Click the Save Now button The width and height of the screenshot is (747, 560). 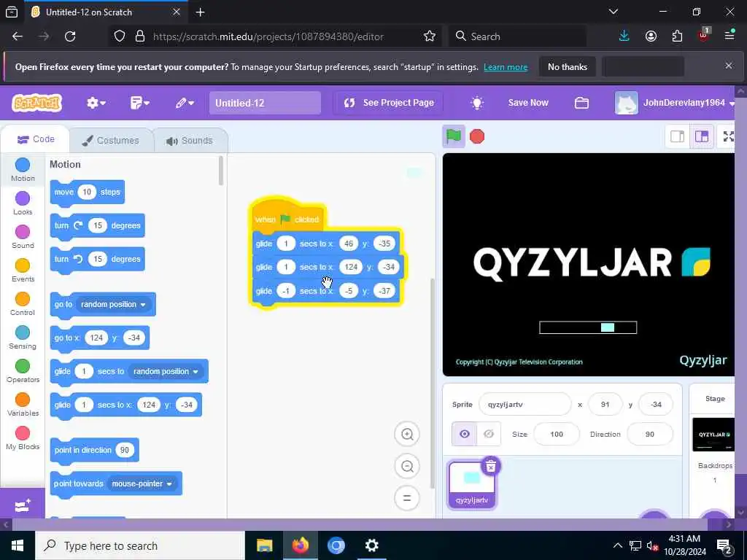pos(528,102)
